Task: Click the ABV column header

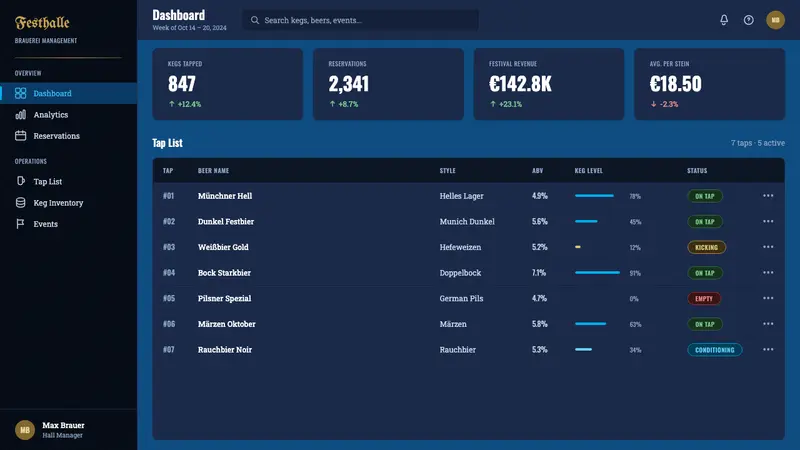Action: [537, 170]
